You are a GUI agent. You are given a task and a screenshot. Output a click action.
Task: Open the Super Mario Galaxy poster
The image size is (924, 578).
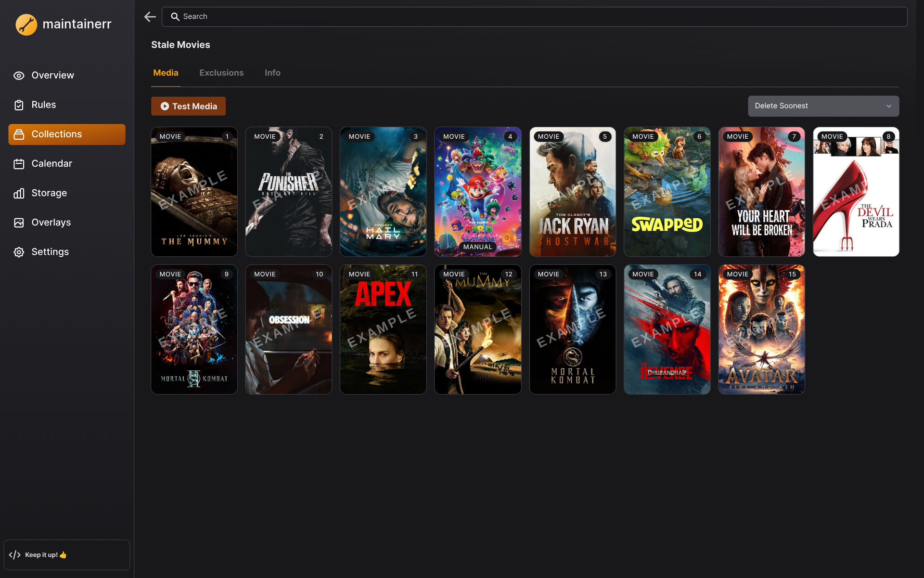(x=478, y=192)
